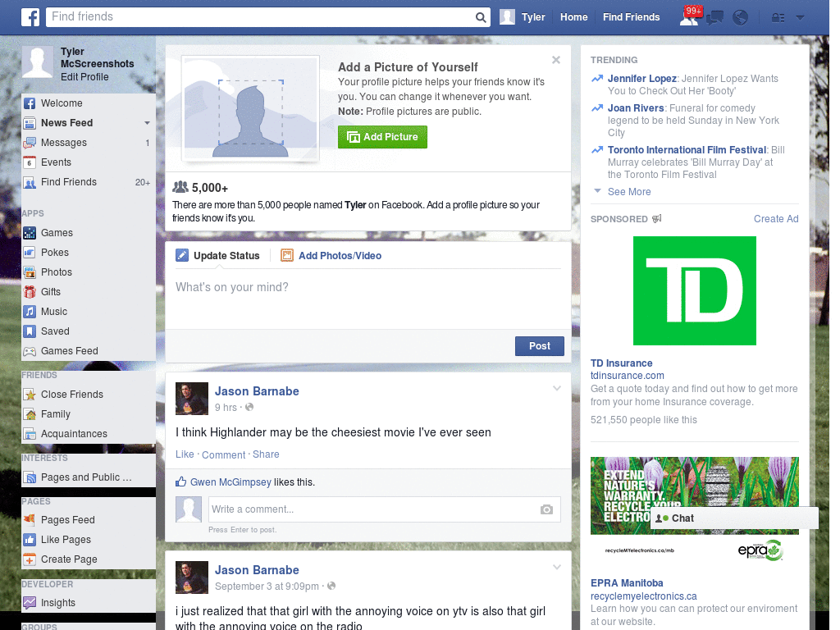Open Gwen McGimpsey's profile link
Screen dimensions: 840x630
231,482
